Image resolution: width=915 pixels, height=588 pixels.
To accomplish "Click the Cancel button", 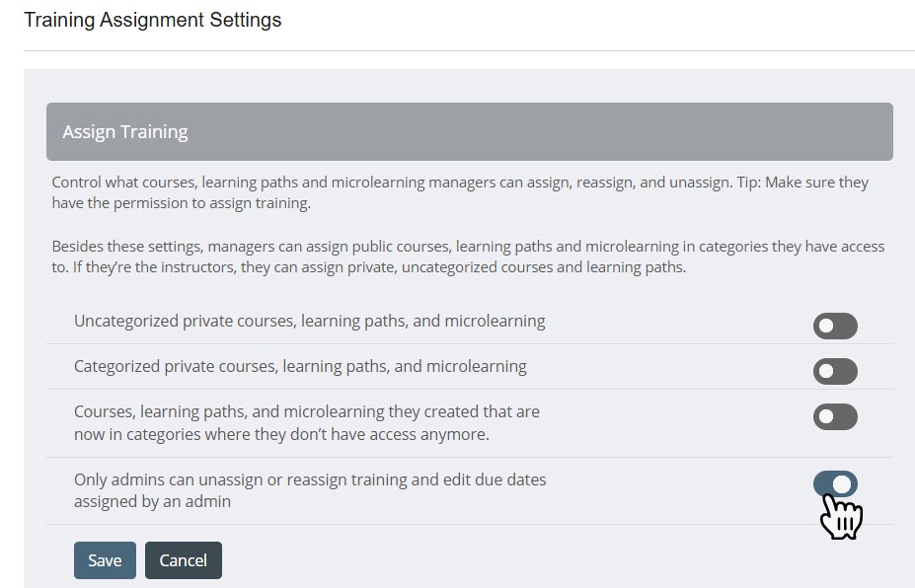I will pos(183,559).
